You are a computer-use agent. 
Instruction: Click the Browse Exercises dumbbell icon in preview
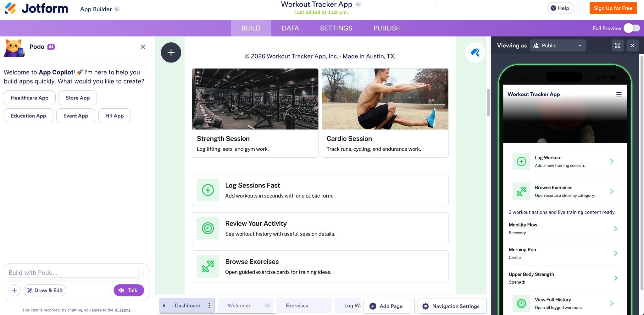521,191
